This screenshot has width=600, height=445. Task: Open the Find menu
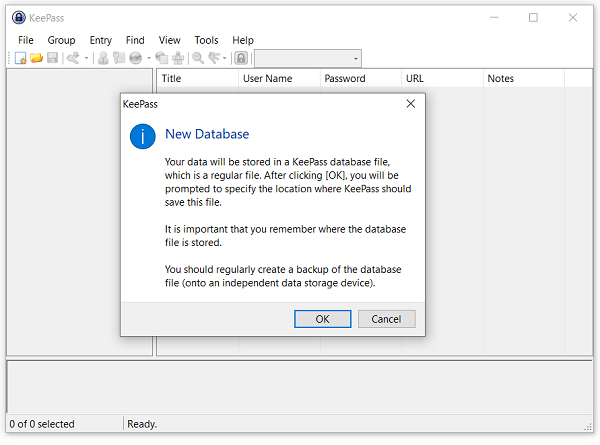(x=135, y=40)
